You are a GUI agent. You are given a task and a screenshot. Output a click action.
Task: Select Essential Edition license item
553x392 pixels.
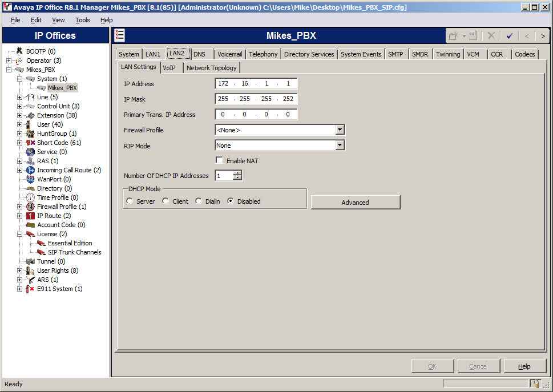coord(70,243)
